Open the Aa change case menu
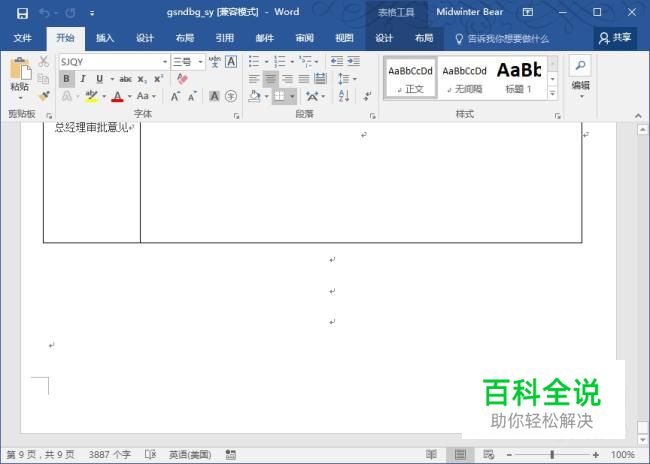This screenshot has width=650, height=464. (146, 97)
